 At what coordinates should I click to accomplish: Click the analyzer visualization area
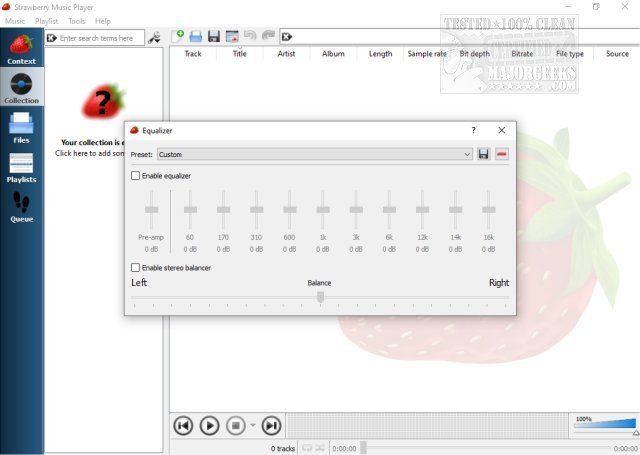427,426
